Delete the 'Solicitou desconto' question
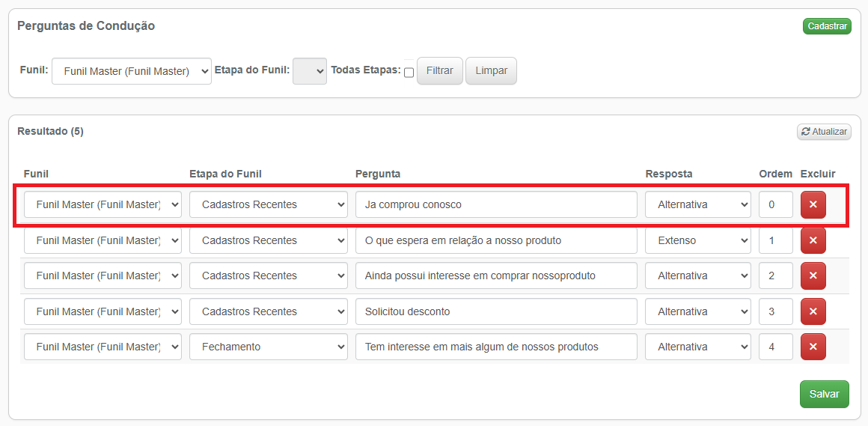 coord(813,311)
